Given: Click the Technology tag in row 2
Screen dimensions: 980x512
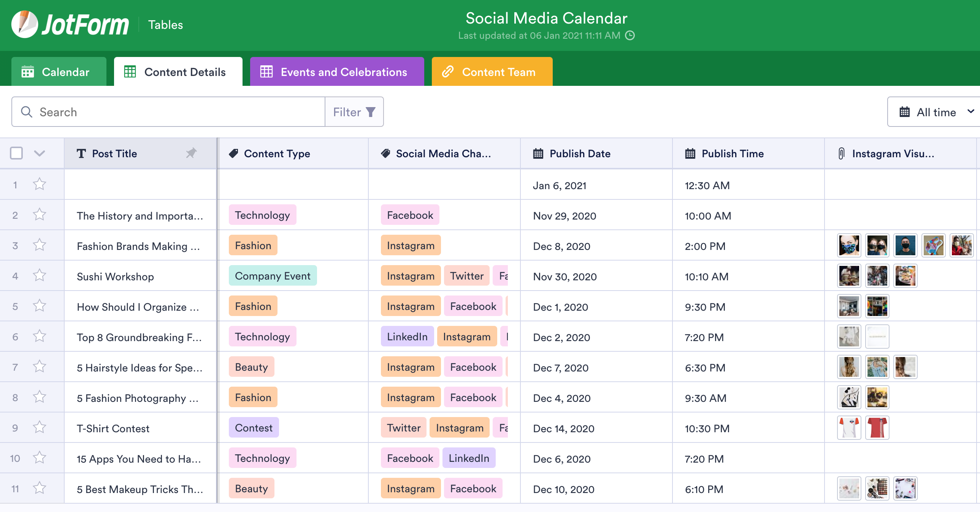Looking at the screenshot, I should [x=263, y=215].
